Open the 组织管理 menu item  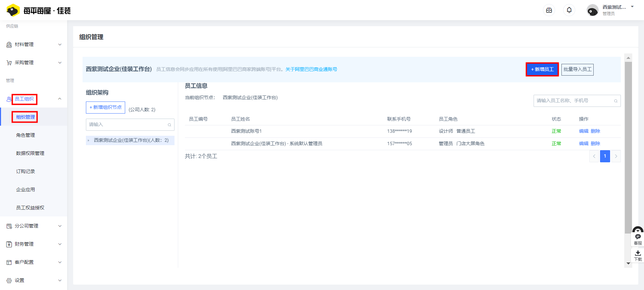(x=26, y=117)
